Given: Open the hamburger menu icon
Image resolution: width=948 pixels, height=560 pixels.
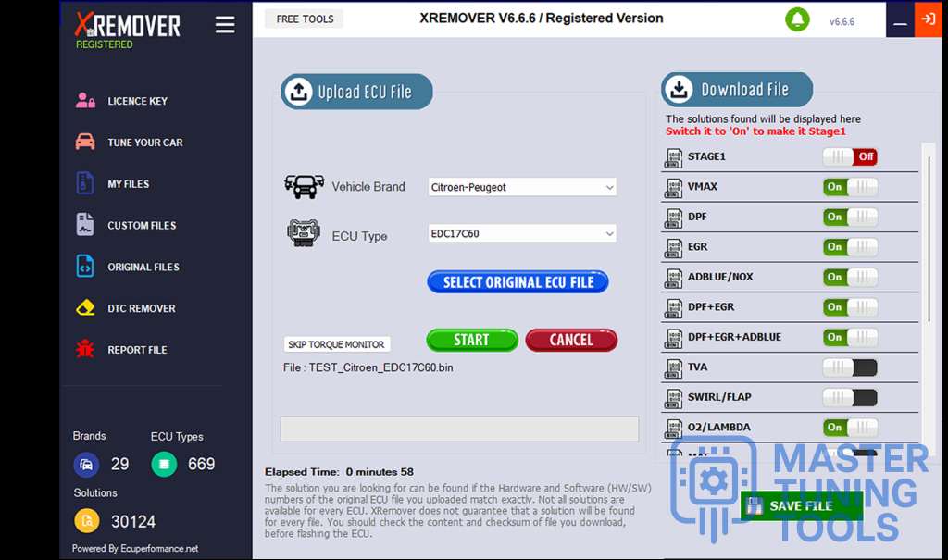Looking at the screenshot, I should (225, 25).
